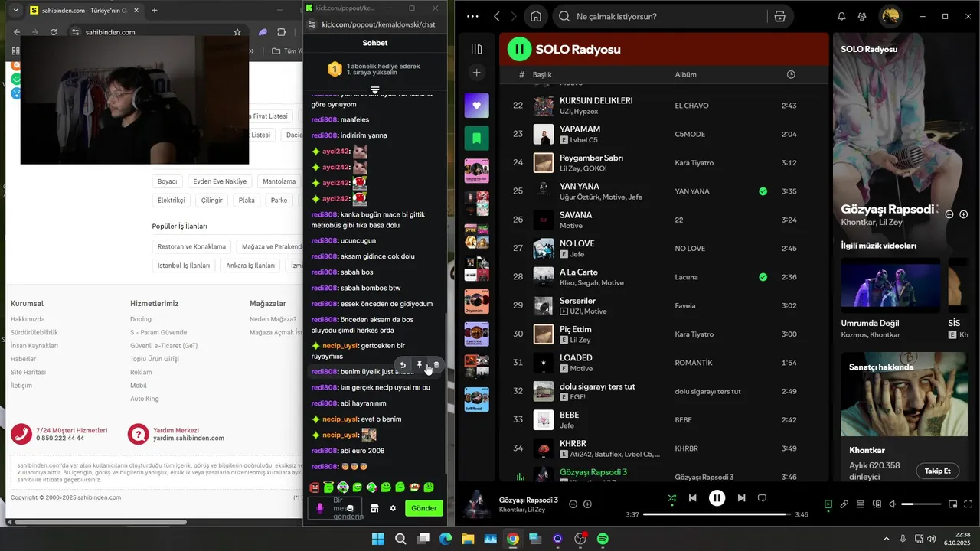Exclude current song minus icon in player bar
Image resolution: width=980 pixels, height=551 pixels.
573,504
